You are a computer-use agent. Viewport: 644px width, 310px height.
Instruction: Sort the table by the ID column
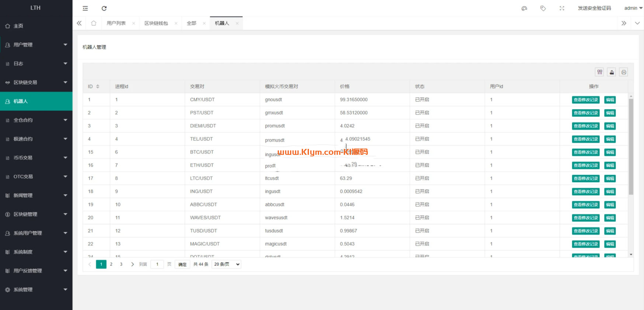click(x=98, y=87)
